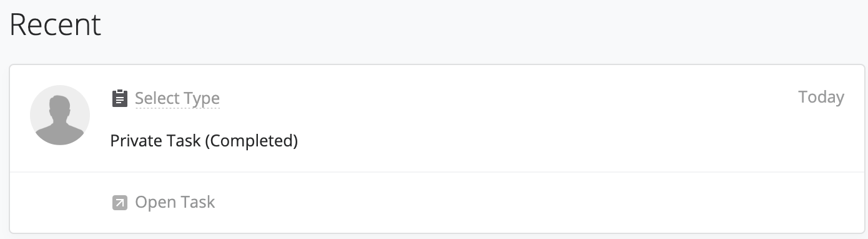The image size is (868, 239).
Task: Click the arrow-in-box icon in the footer
Action: [x=119, y=203]
